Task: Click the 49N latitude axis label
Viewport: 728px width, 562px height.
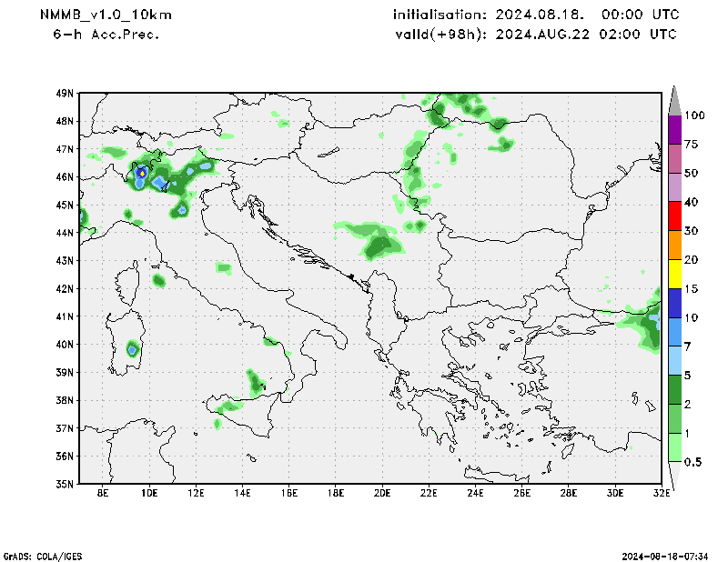Action: point(65,94)
